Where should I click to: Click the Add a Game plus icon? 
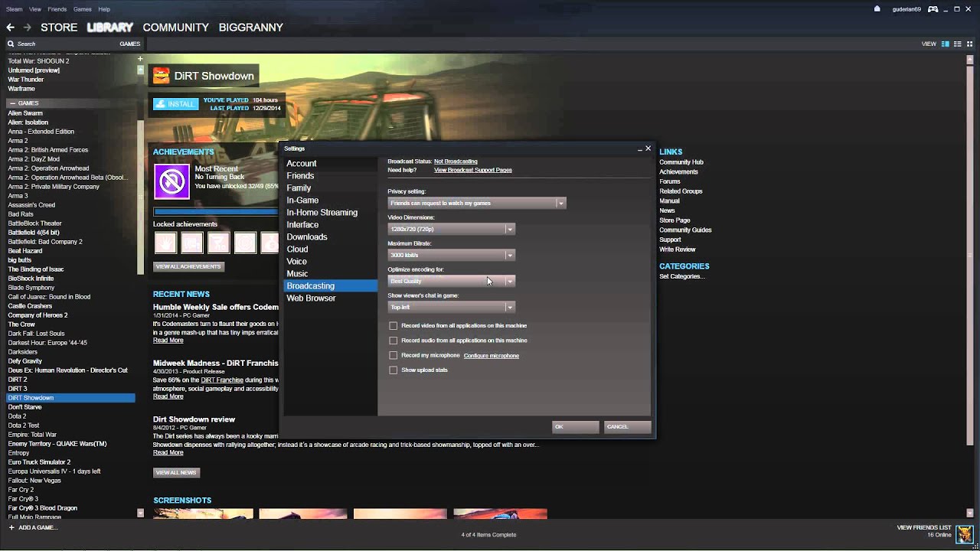tap(11, 528)
